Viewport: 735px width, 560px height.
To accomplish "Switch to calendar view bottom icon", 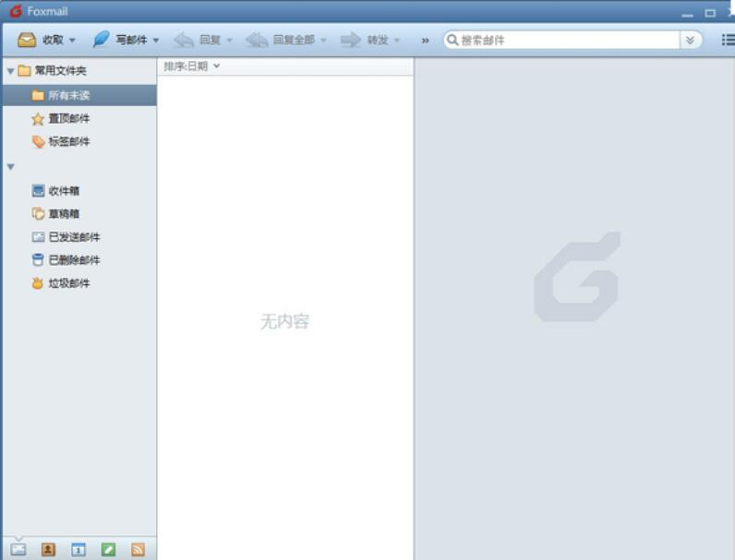I will coord(78,549).
